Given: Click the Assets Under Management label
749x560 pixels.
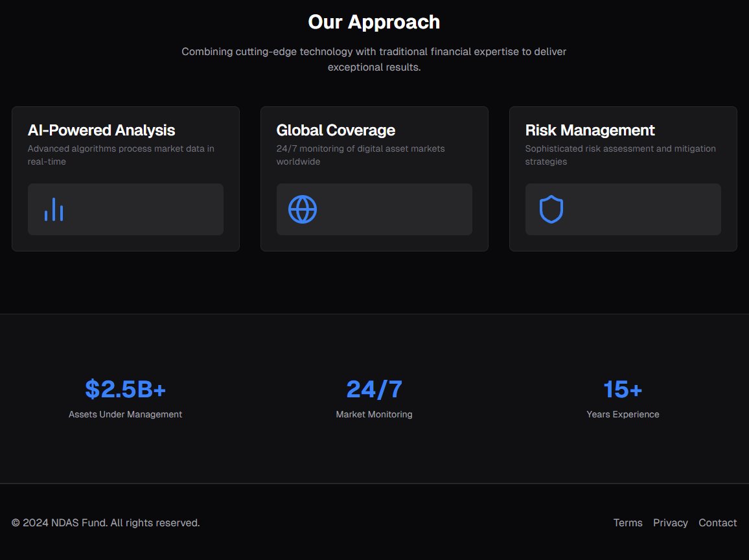Looking at the screenshot, I should [125, 414].
